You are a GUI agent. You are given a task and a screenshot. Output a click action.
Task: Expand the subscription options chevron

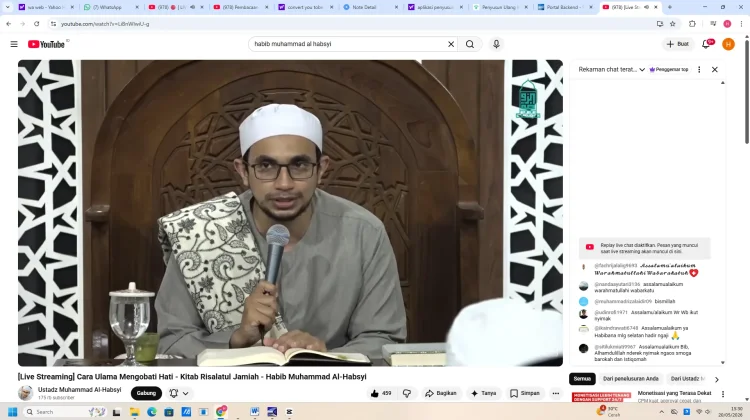186,393
